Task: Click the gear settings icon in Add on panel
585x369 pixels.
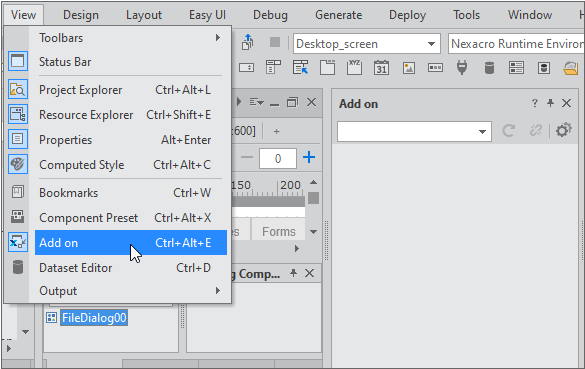Action: pyautogui.click(x=563, y=131)
